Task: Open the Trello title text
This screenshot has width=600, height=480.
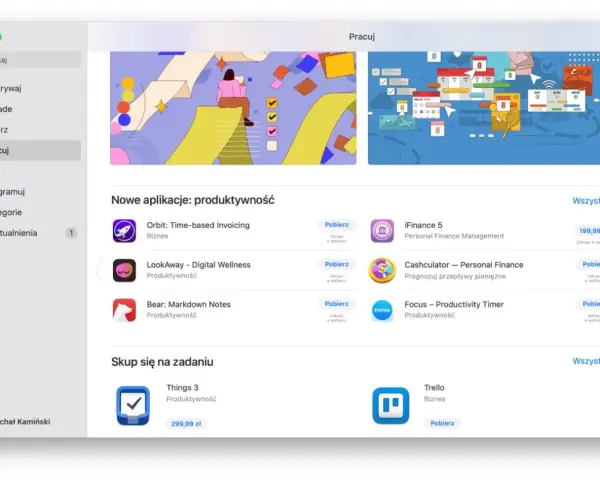Action: (x=434, y=387)
